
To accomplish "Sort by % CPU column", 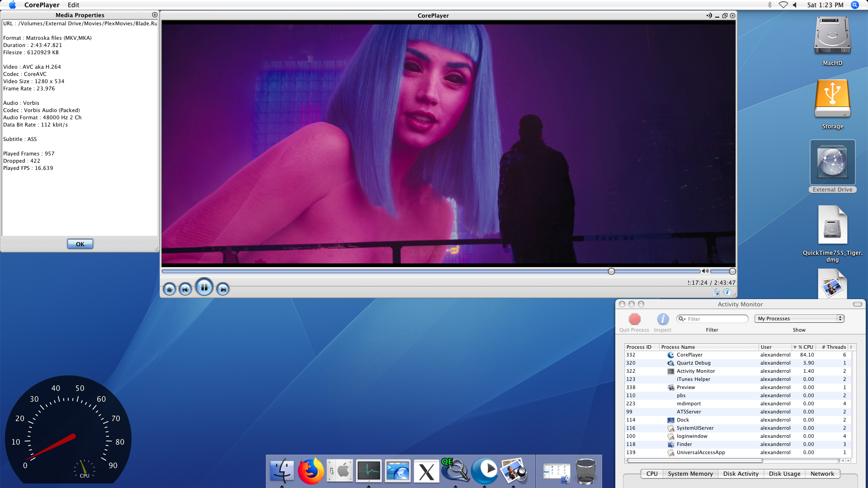I will [x=803, y=347].
